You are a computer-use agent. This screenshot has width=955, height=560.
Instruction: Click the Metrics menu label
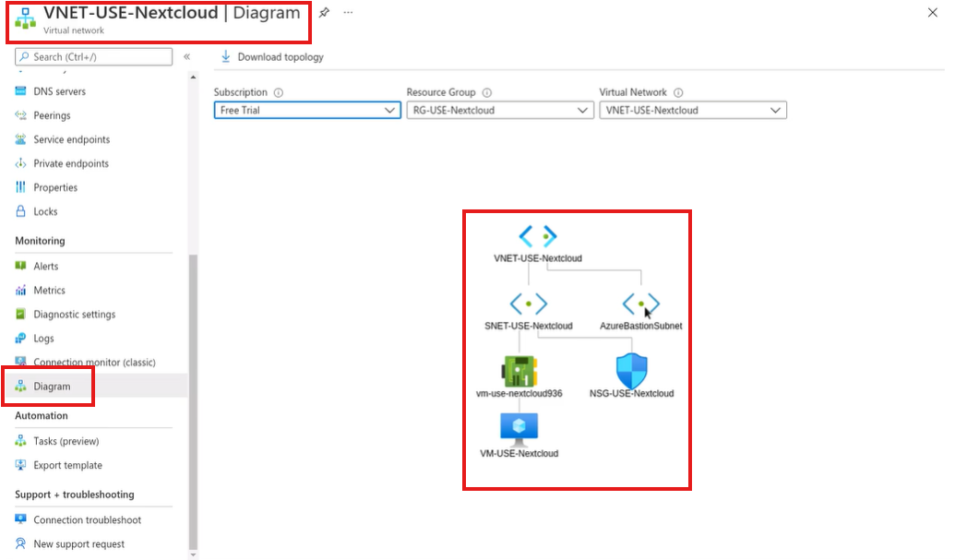pyautogui.click(x=49, y=291)
